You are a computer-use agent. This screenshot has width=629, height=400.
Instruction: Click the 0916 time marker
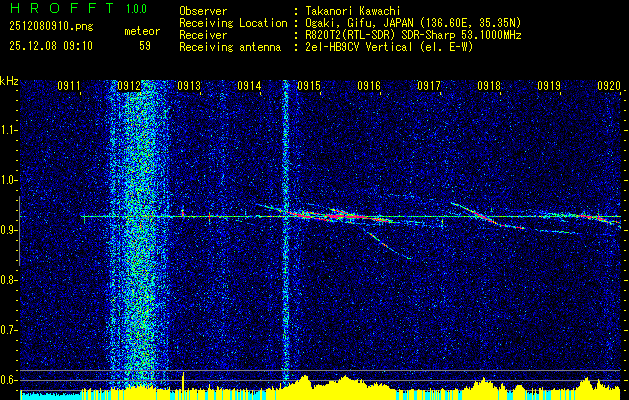tap(369, 85)
